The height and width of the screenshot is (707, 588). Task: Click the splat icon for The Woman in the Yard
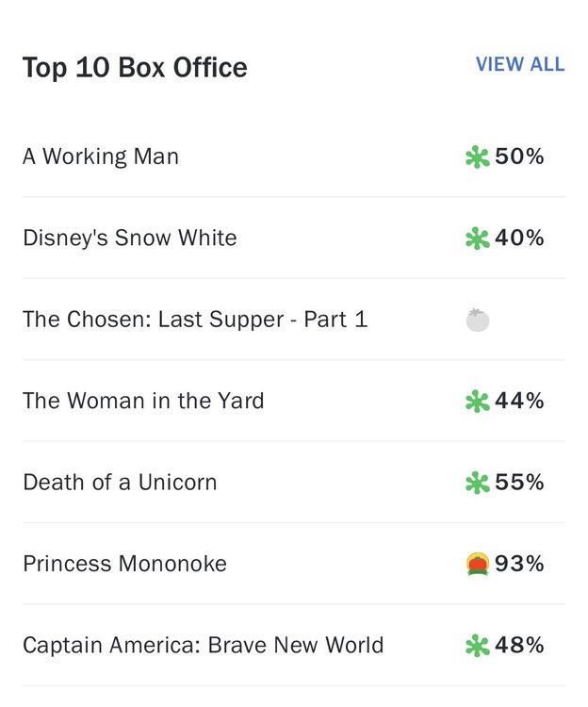pos(478,402)
